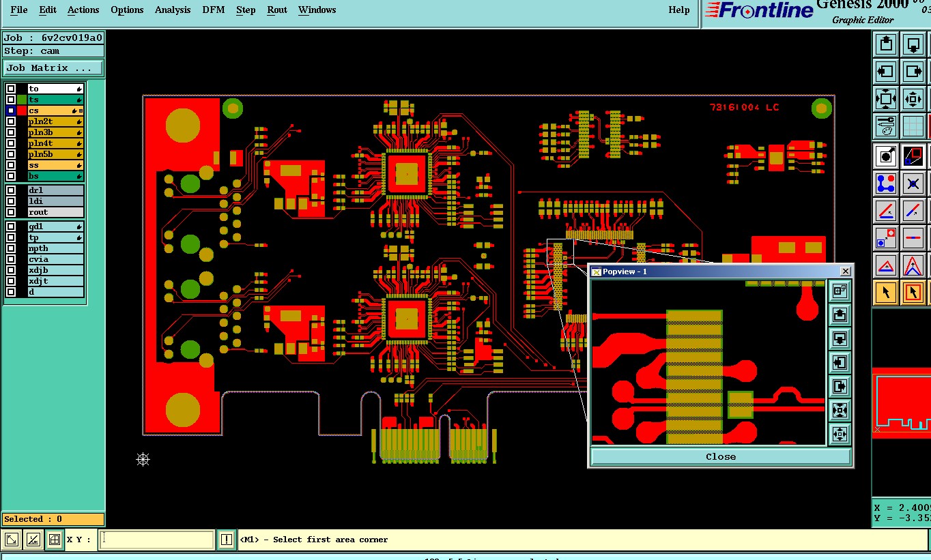Viewport: 931px width, 560px height.
Task: Select the red-blue angle measure tool
Action: (886, 211)
